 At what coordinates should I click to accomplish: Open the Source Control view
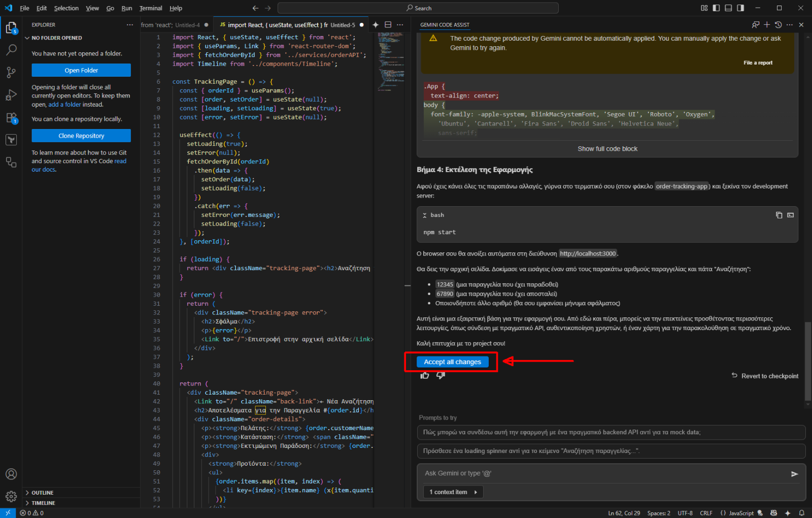(11, 72)
